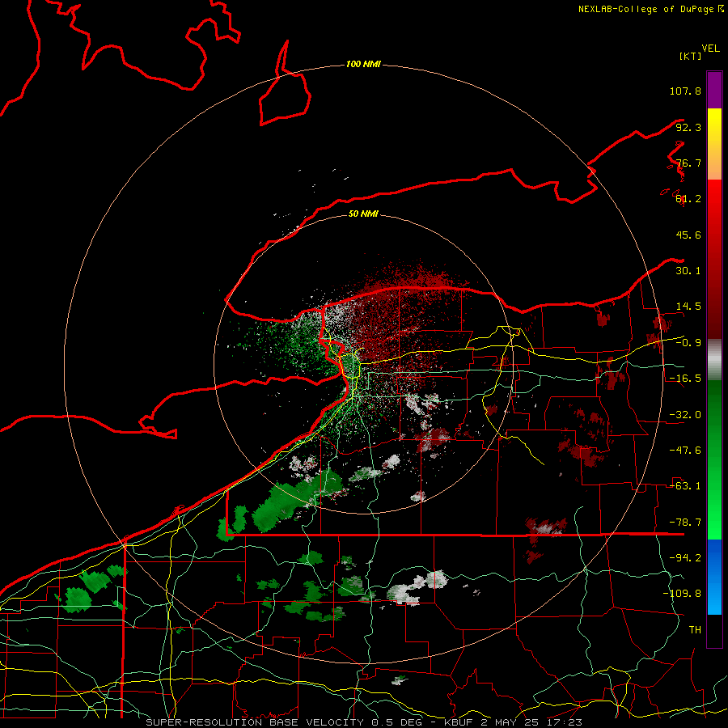Click the -78.7 velocity scale value
The width and height of the screenshot is (728, 728).
pos(685,523)
